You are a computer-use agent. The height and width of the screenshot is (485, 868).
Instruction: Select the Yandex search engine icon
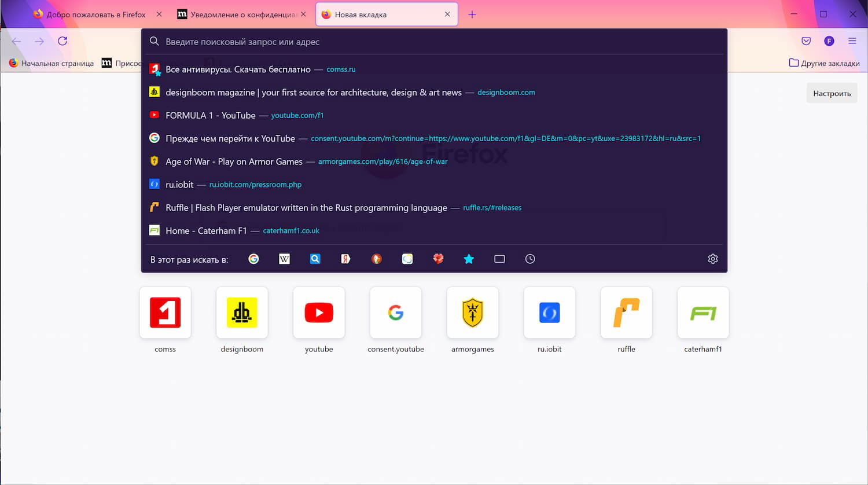(x=345, y=259)
